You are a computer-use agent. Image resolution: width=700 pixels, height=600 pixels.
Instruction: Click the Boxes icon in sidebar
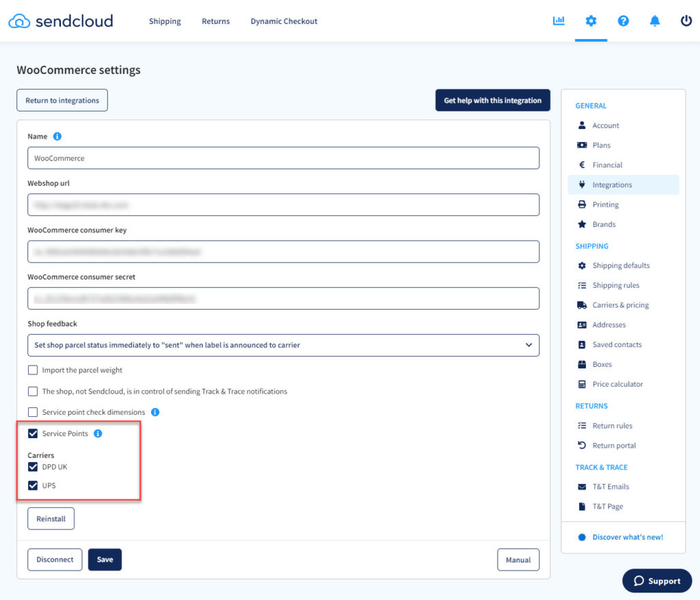tap(582, 364)
